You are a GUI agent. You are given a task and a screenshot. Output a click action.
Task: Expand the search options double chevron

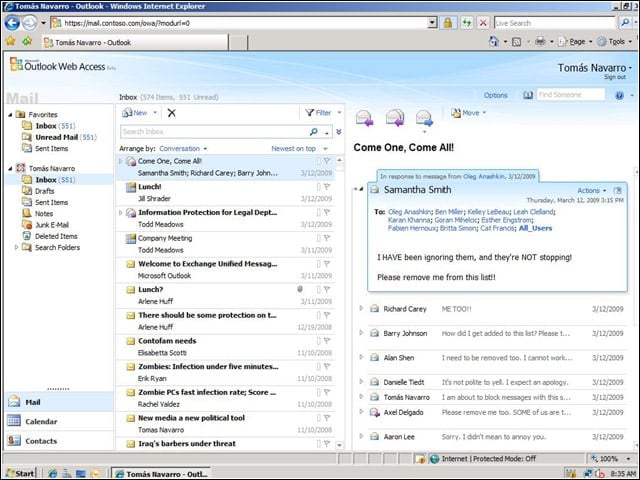click(x=339, y=132)
